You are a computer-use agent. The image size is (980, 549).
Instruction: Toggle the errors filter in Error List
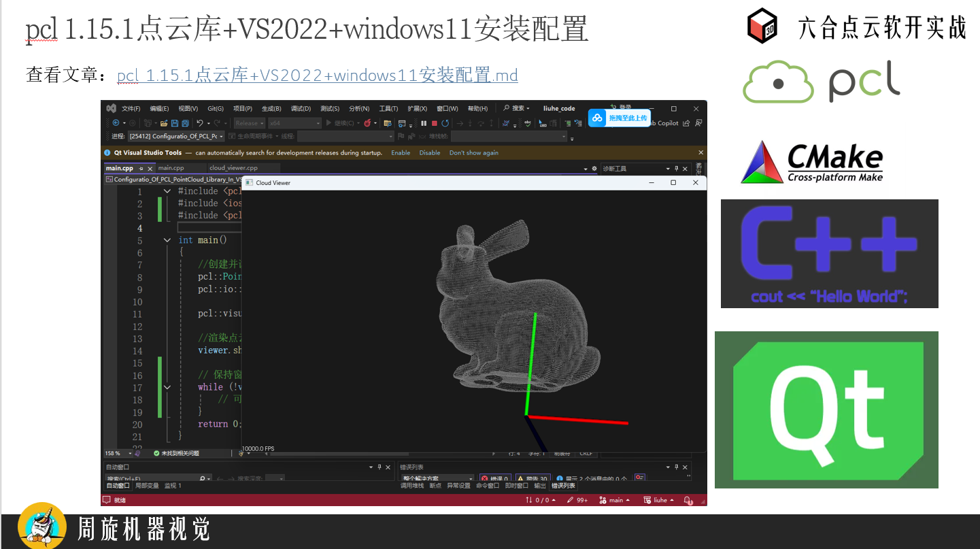[495, 479]
